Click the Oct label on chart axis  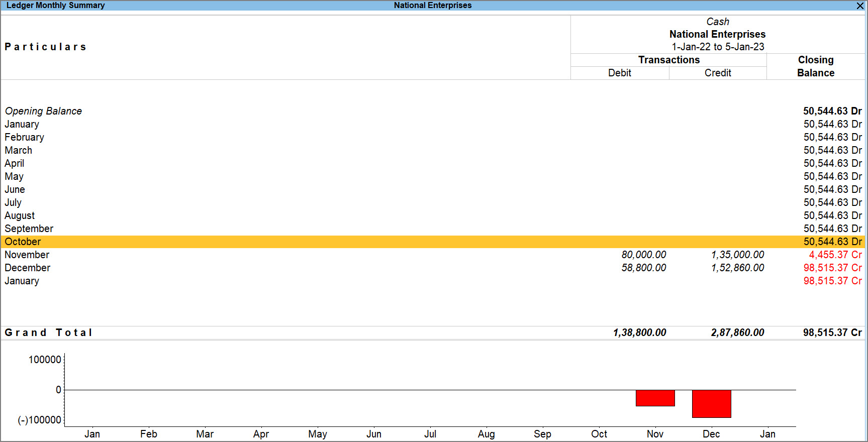click(599, 434)
